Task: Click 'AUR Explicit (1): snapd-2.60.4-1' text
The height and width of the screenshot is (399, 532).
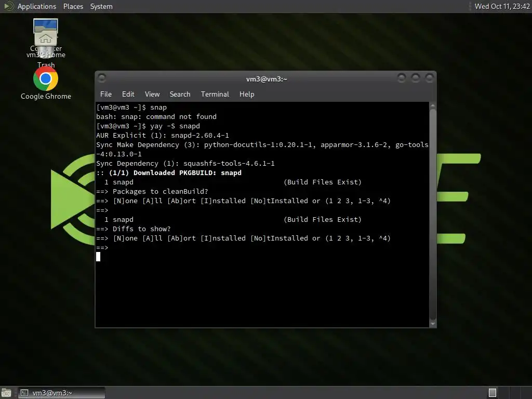Action: pyautogui.click(x=163, y=136)
